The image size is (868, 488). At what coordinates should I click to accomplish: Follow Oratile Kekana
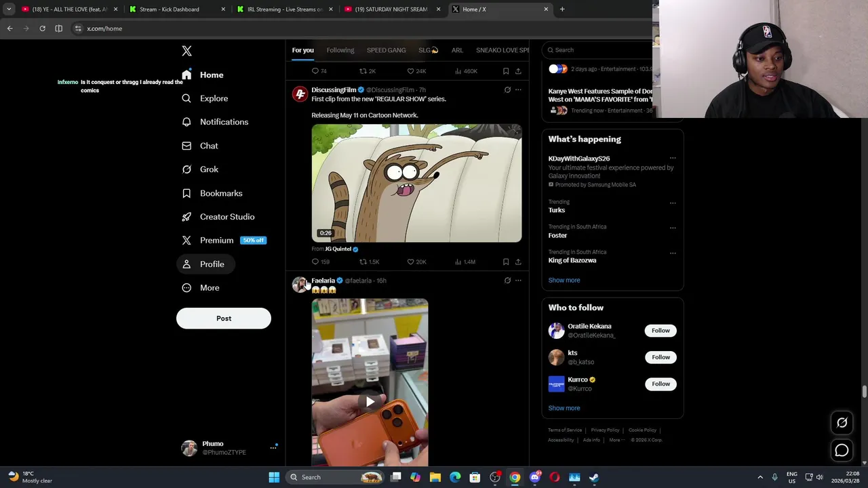[x=660, y=331]
